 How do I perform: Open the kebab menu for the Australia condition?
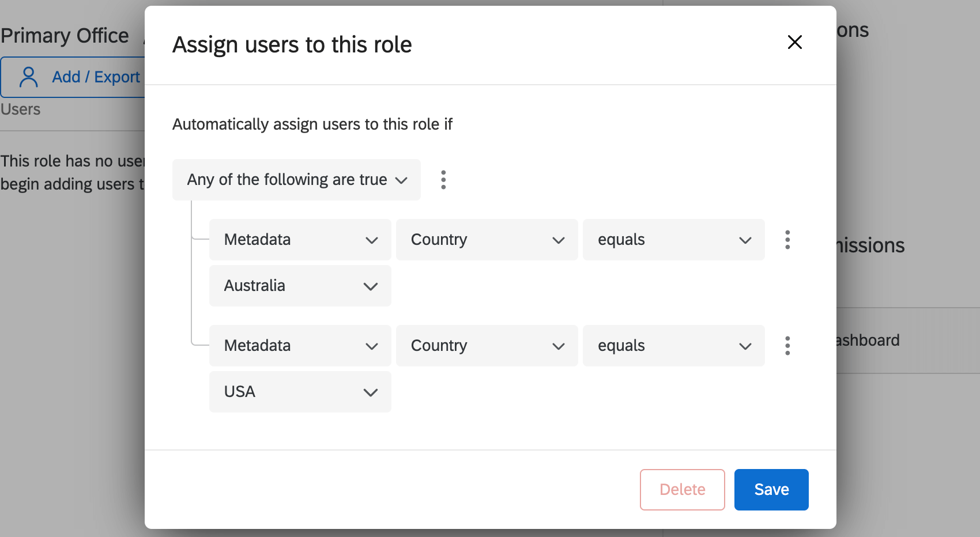pos(787,240)
